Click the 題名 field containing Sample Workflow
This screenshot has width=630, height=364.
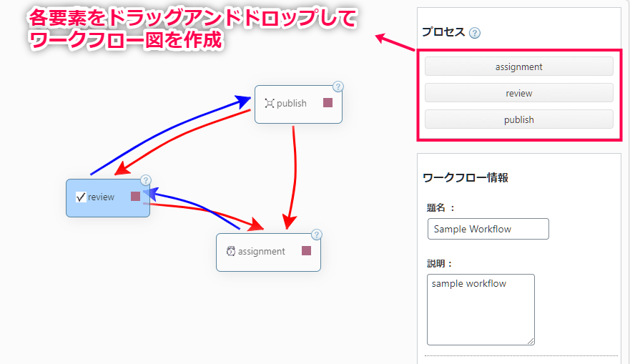coord(488,229)
